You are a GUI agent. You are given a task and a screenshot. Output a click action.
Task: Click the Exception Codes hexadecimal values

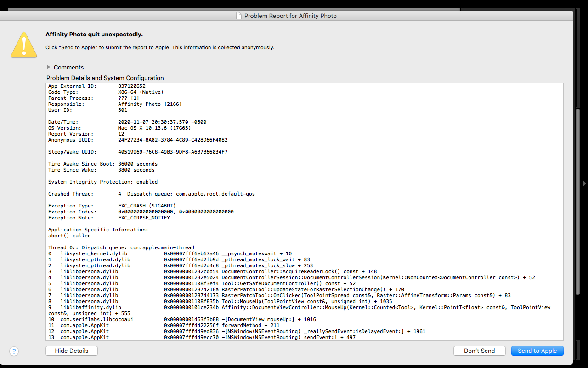coord(176,212)
